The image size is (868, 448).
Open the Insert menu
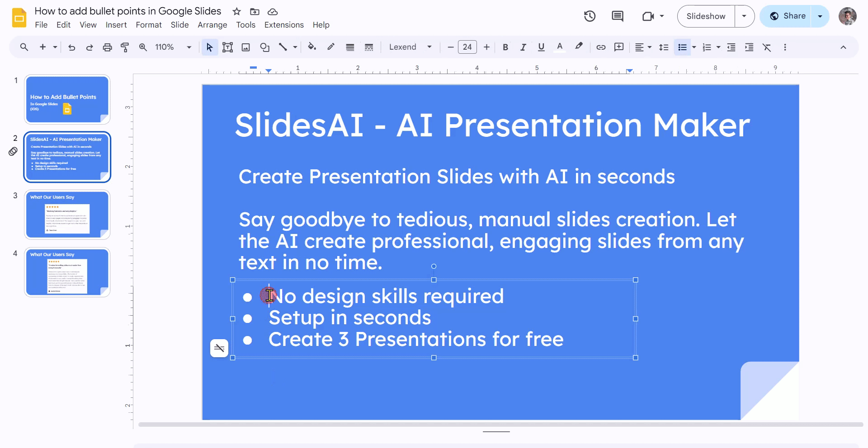[116, 25]
